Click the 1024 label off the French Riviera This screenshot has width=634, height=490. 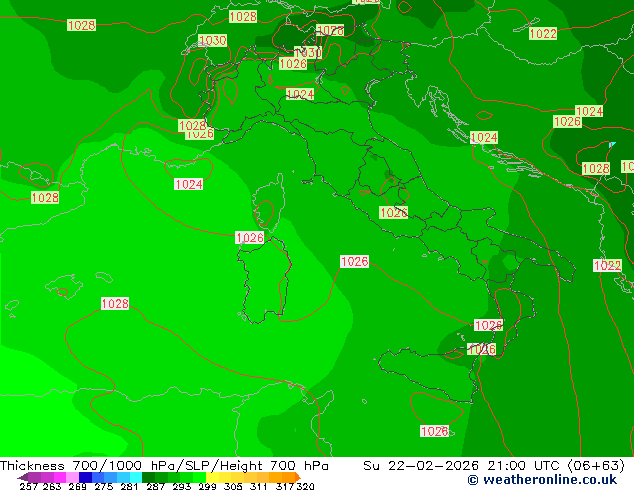click(x=188, y=185)
